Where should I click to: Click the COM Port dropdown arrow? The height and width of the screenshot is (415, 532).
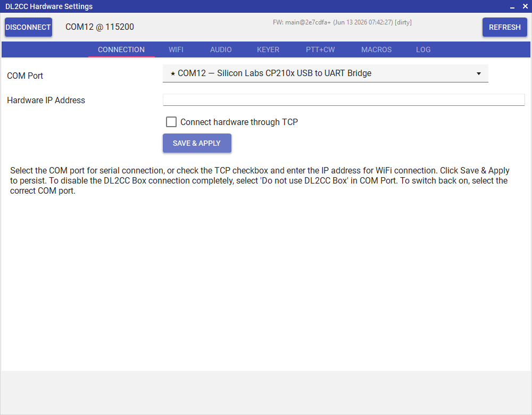point(478,73)
